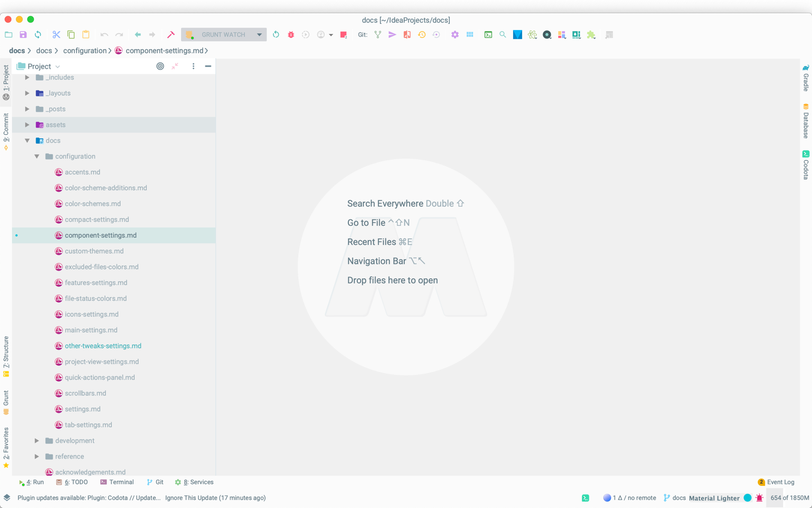Commit changes using the Git update arrow icon
Screen dimensions: 812x508
point(422,34)
